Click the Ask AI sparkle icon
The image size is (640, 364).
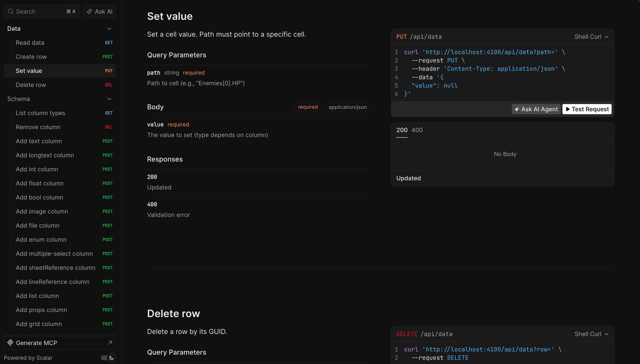[x=89, y=12]
